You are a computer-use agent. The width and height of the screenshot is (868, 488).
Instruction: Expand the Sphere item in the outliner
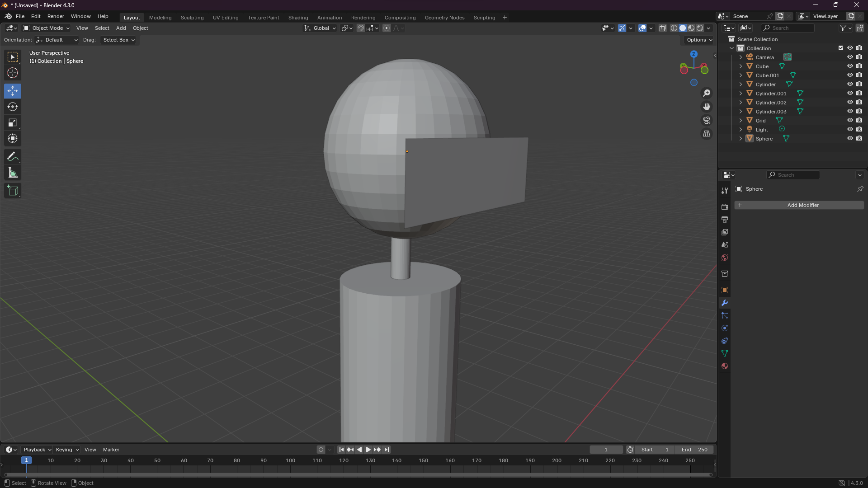pos(741,139)
